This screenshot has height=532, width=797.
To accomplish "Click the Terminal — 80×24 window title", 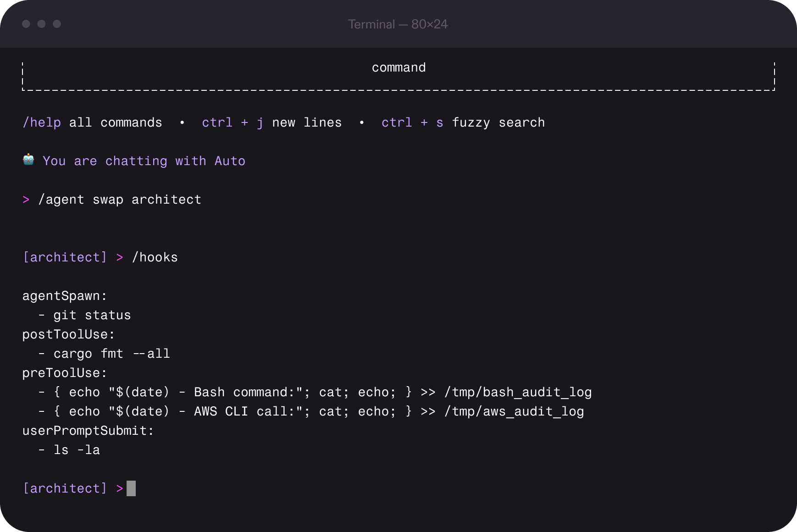I will (x=398, y=24).
